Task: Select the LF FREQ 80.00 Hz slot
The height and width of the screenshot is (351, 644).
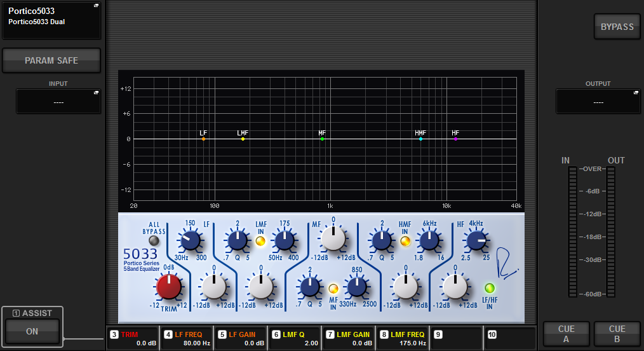Action: click(x=187, y=339)
